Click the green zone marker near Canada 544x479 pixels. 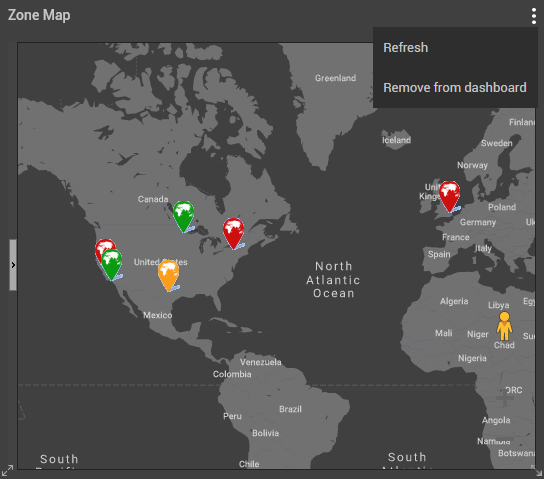coord(184,216)
